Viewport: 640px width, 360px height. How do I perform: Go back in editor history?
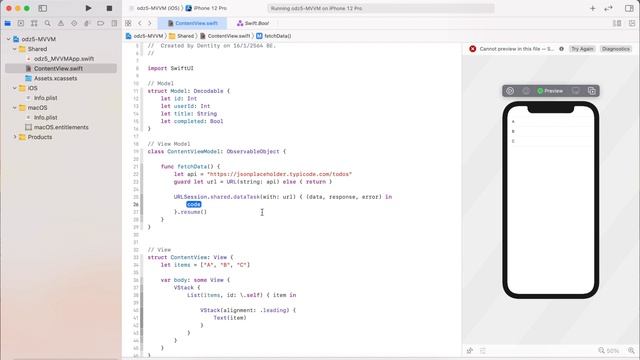tap(140, 23)
